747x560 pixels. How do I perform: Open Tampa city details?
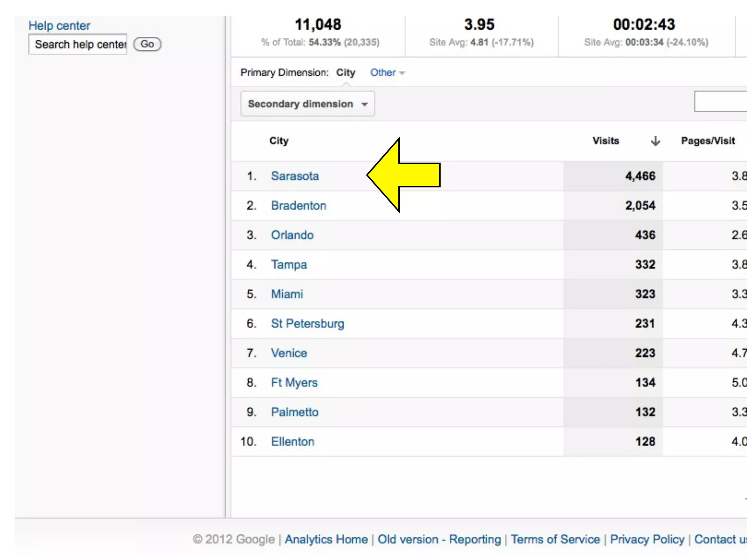[289, 265]
